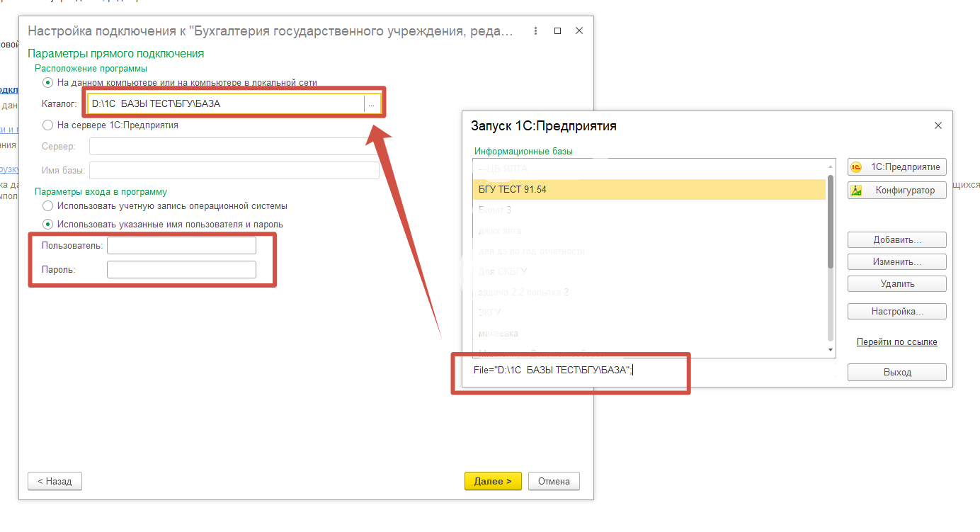
Task: Click Отмена in the connection settings window
Action: pyautogui.click(x=554, y=481)
